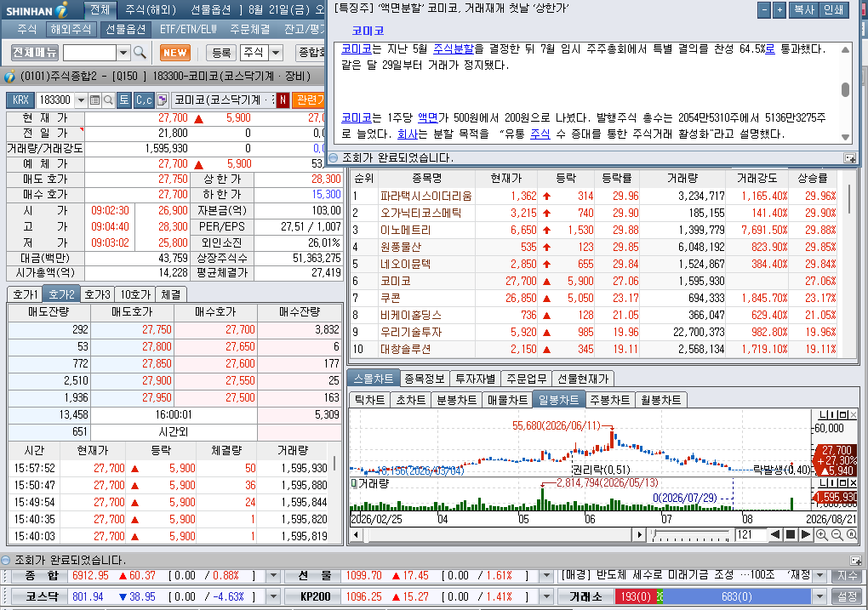Click the chart scrollbar right arrow
The width and height of the screenshot is (868, 610).
(x=639, y=535)
